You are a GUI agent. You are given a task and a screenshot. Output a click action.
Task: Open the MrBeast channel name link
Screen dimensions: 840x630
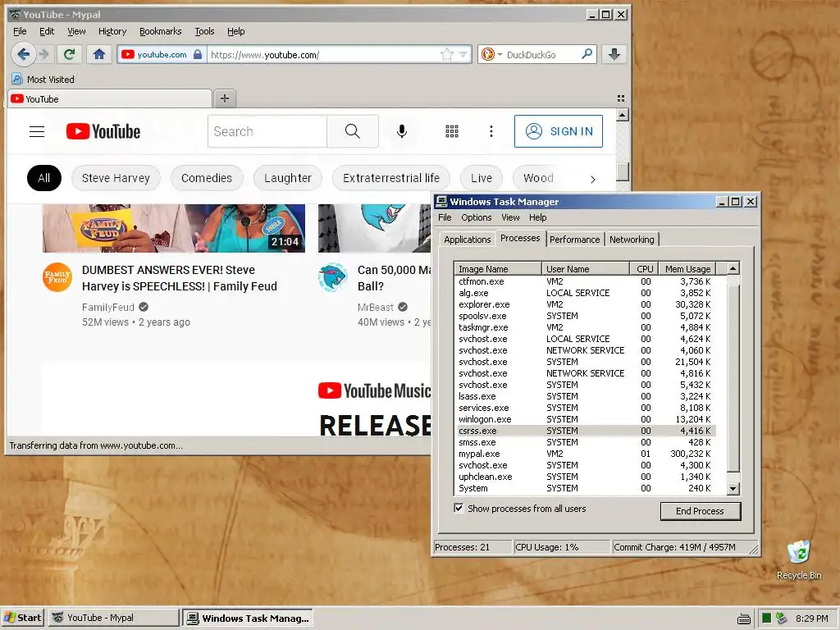pyautogui.click(x=376, y=307)
